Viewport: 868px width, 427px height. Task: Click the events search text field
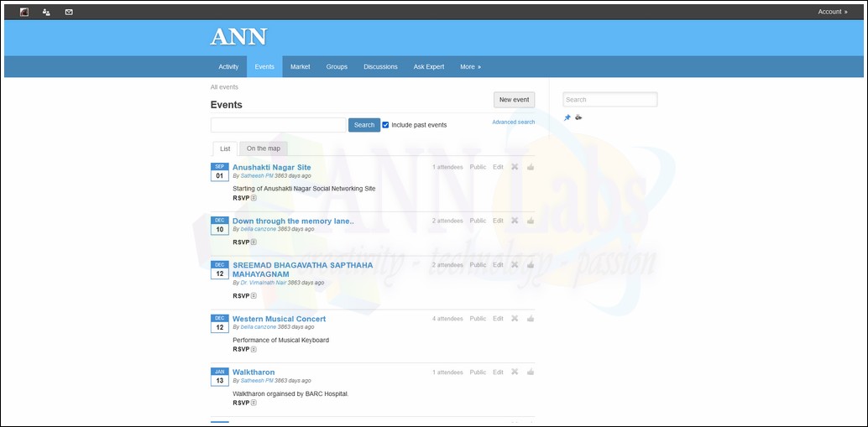tap(278, 125)
